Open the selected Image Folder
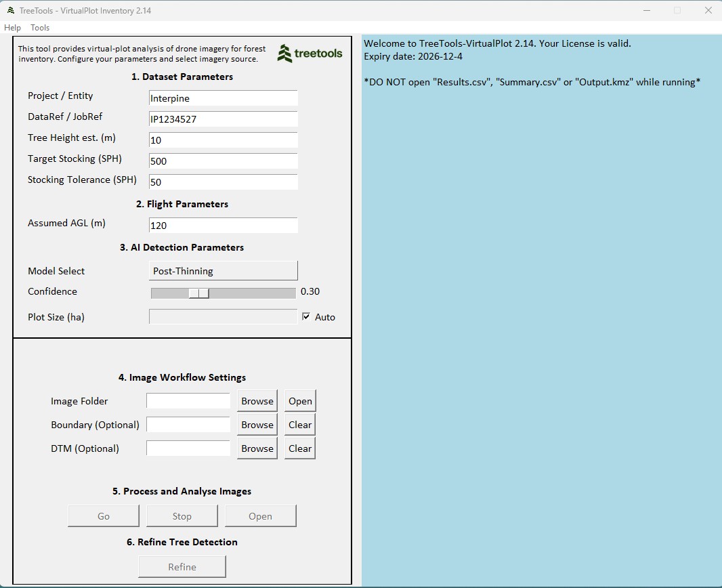Viewport: 722px width, 588px height. click(x=300, y=401)
